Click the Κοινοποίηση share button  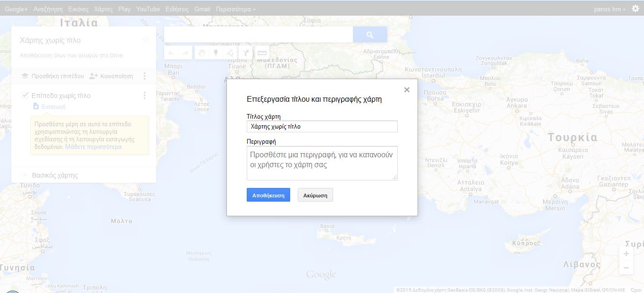[111, 76]
